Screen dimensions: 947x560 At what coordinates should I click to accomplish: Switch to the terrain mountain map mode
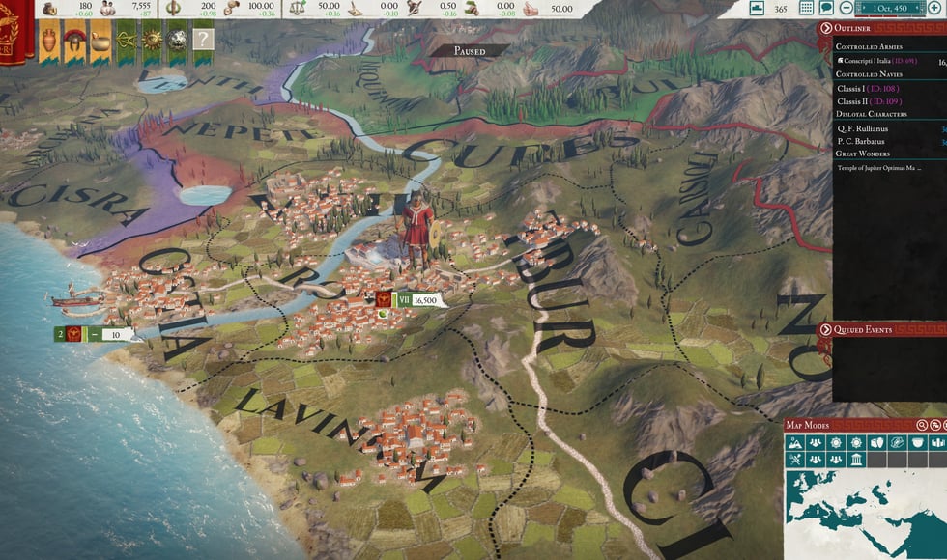click(x=794, y=443)
